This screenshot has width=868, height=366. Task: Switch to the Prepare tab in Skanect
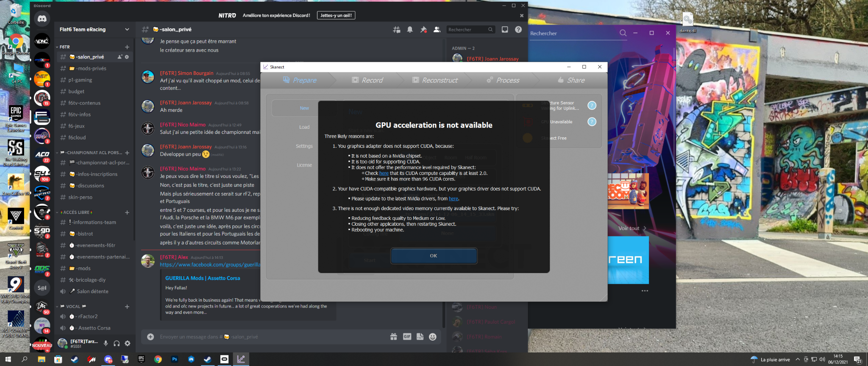click(x=300, y=80)
